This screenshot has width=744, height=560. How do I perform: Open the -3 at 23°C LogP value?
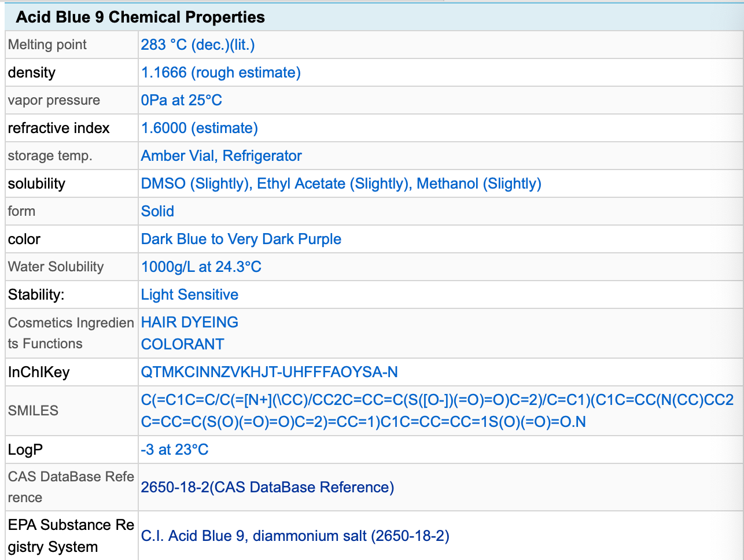click(x=175, y=450)
